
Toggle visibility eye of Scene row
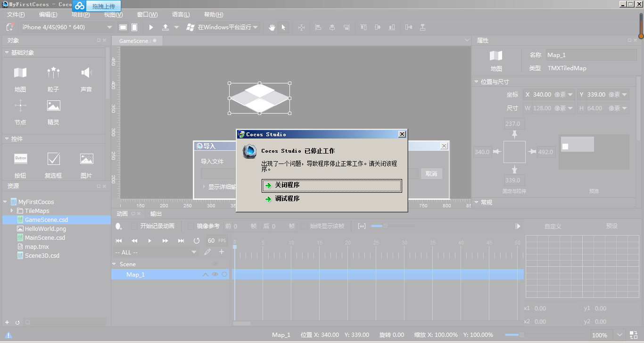coord(215,264)
